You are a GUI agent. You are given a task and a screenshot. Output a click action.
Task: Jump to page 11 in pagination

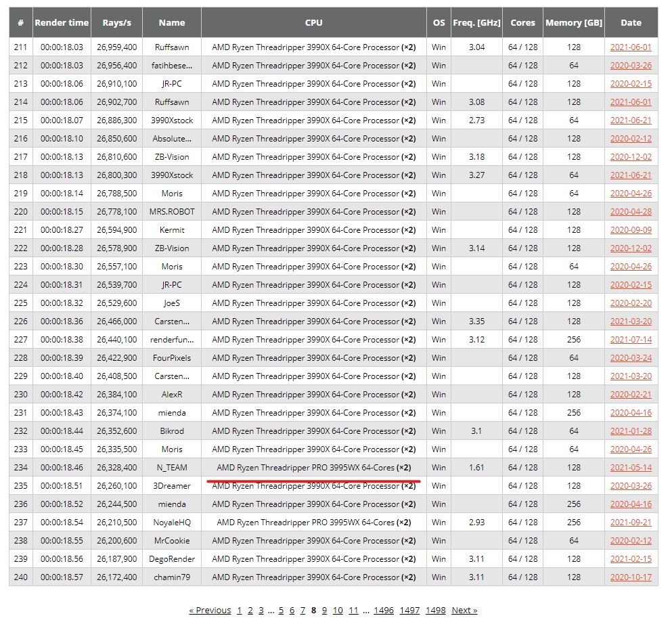tap(353, 611)
